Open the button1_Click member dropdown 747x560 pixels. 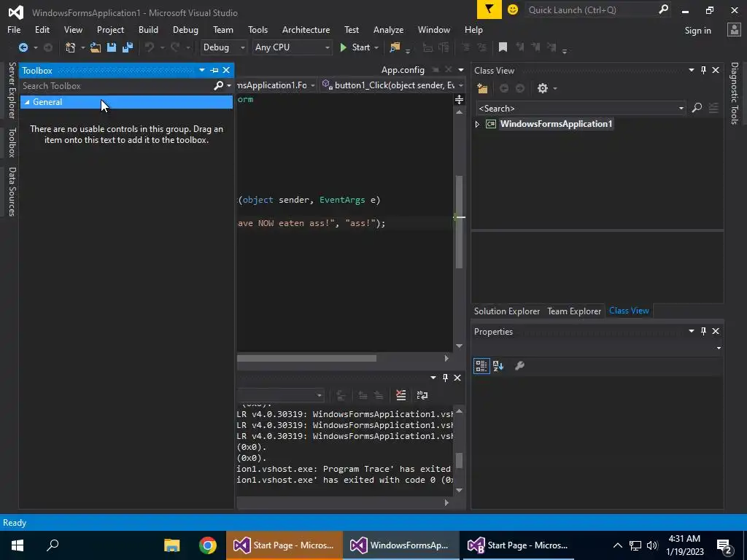coord(461,86)
